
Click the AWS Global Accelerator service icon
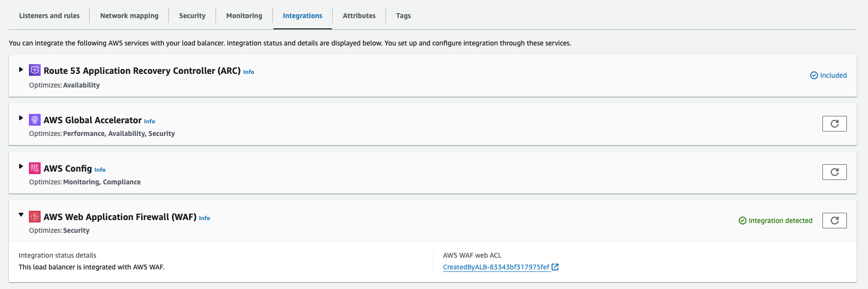click(35, 119)
